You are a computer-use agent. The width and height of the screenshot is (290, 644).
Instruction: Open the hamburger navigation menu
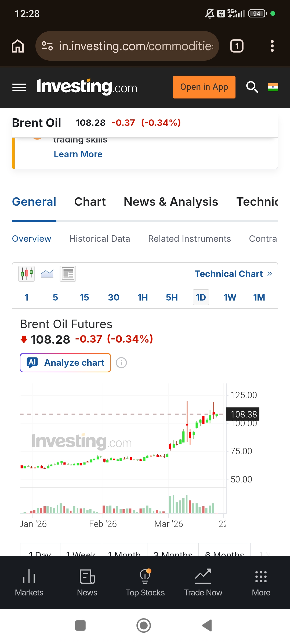19,87
